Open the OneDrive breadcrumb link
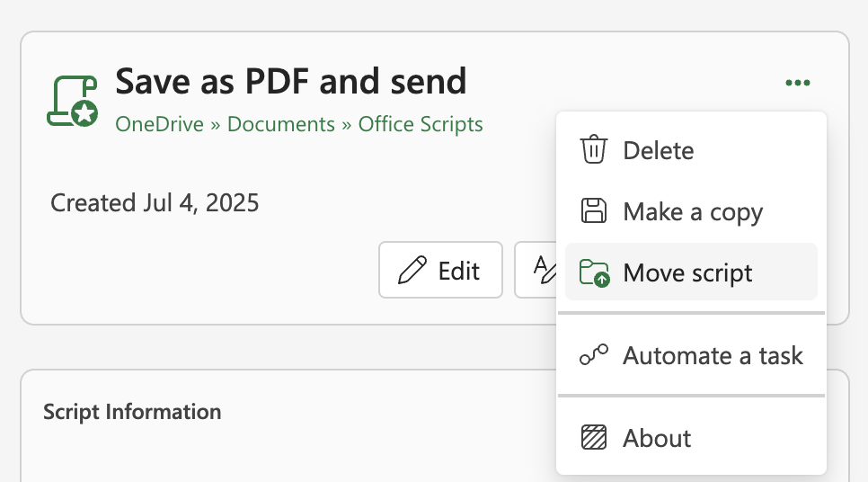The image size is (868, 482). [159, 124]
